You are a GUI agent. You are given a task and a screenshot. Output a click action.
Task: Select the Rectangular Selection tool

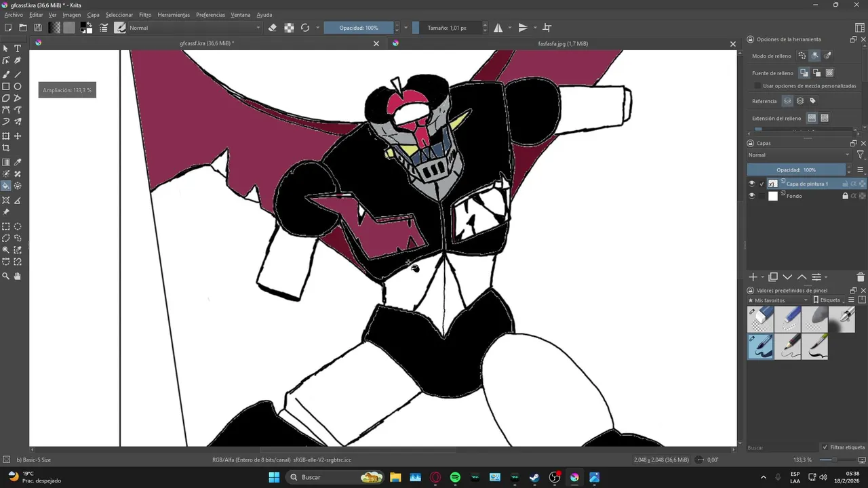6,227
